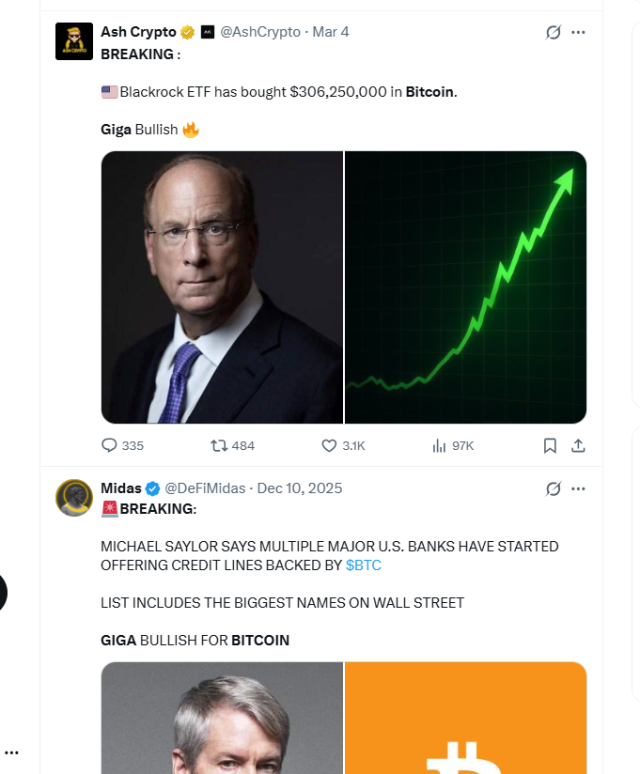
Task: Click the $BTC cashtag link
Action: 363,565
